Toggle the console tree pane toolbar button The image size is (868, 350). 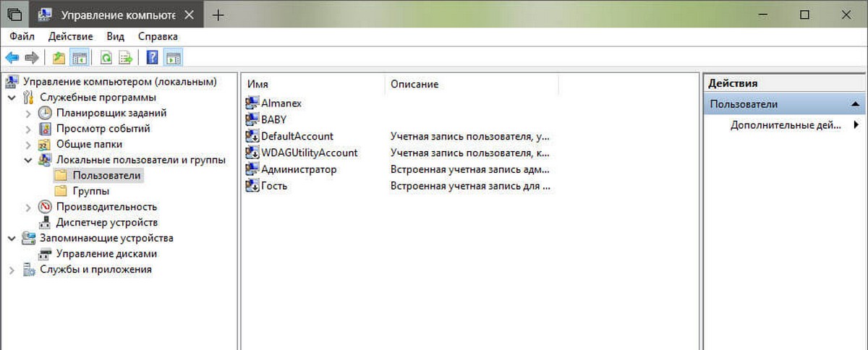pyautogui.click(x=80, y=58)
